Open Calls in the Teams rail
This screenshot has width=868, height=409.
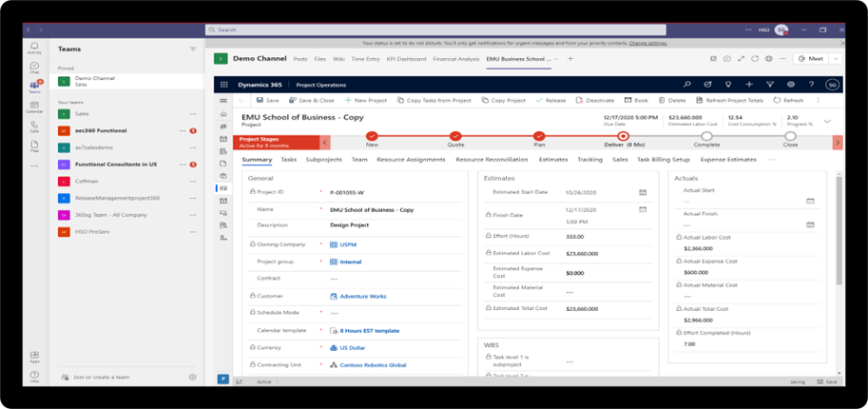coord(34,127)
